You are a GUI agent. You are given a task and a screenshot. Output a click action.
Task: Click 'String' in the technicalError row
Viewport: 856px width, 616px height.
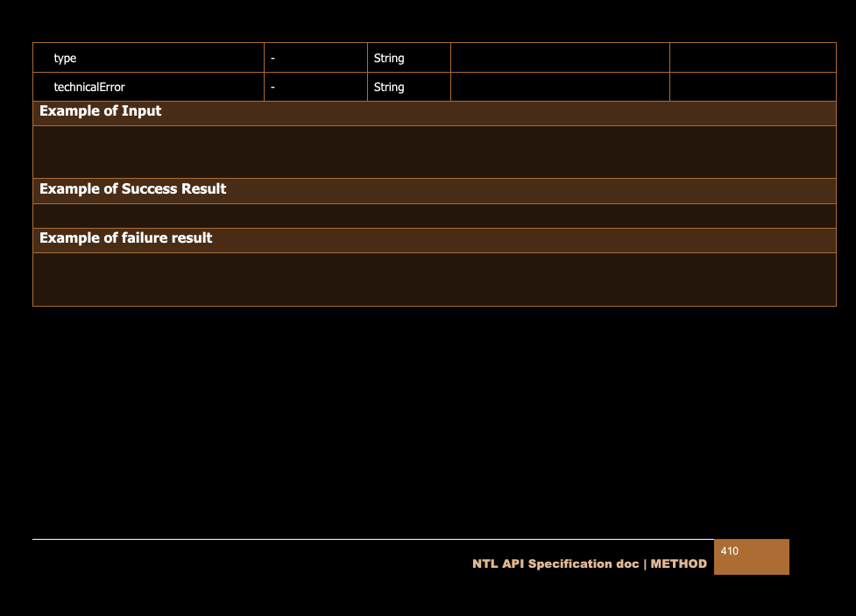389,88
